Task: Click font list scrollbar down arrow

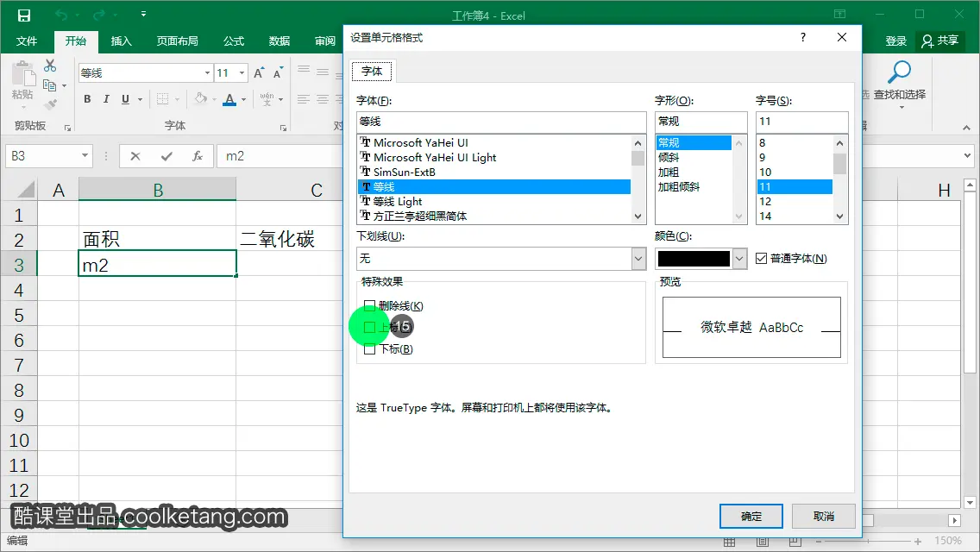Action: pos(638,216)
